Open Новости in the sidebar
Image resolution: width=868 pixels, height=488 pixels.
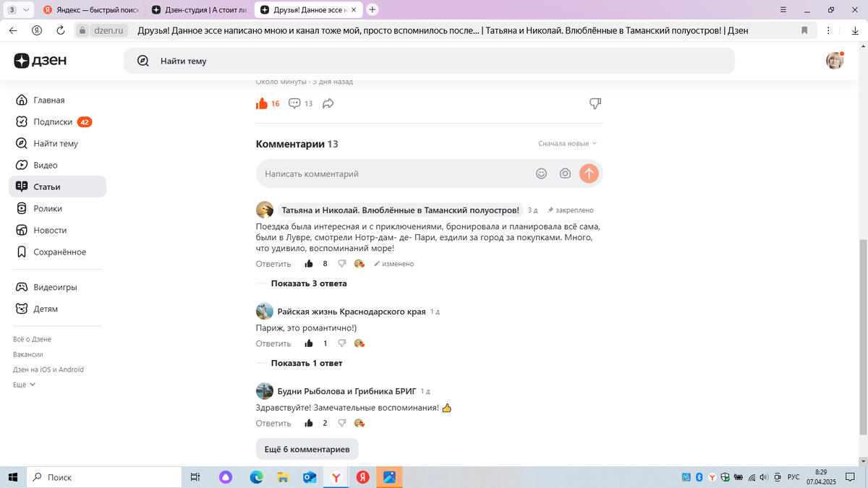57,231
